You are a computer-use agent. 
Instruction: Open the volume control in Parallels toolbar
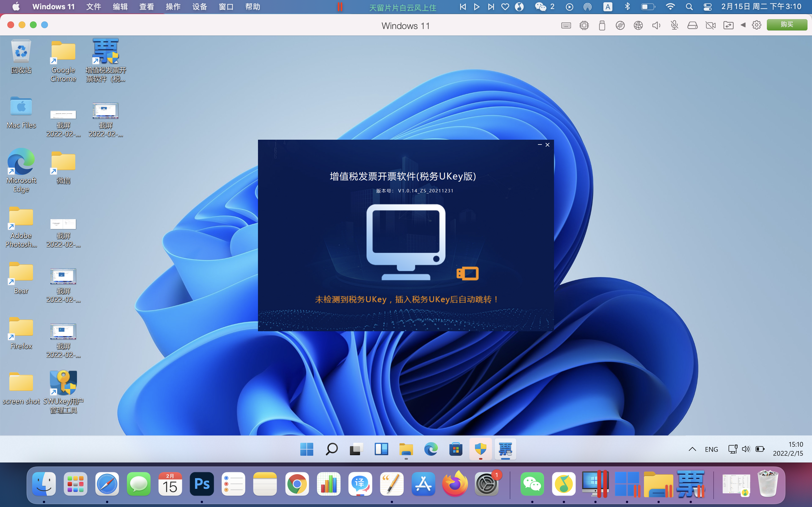pos(656,25)
